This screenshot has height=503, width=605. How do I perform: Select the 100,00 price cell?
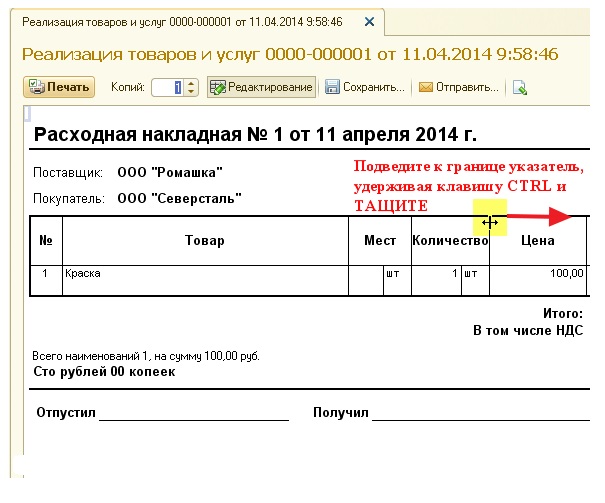(538, 280)
